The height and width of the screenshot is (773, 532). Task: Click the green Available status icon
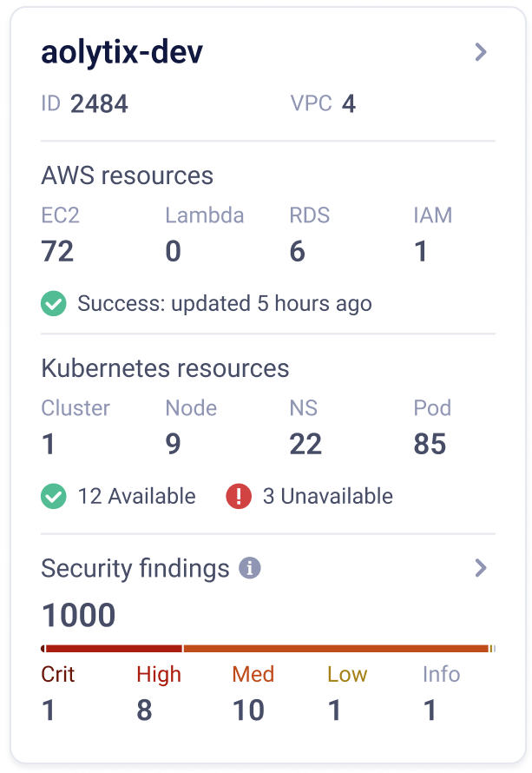[x=54, y=497]
